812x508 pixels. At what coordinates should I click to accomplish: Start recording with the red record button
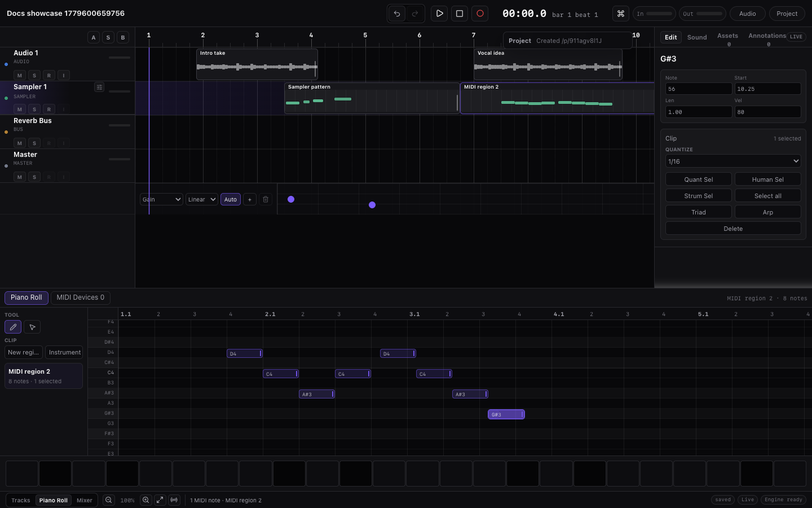[480, 14]
